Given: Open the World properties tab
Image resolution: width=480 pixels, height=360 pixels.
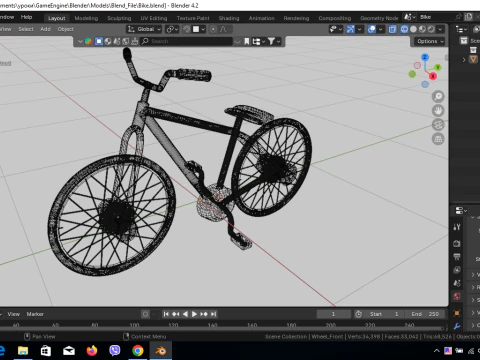Looking at the screenshot, I should pos(457,296).
